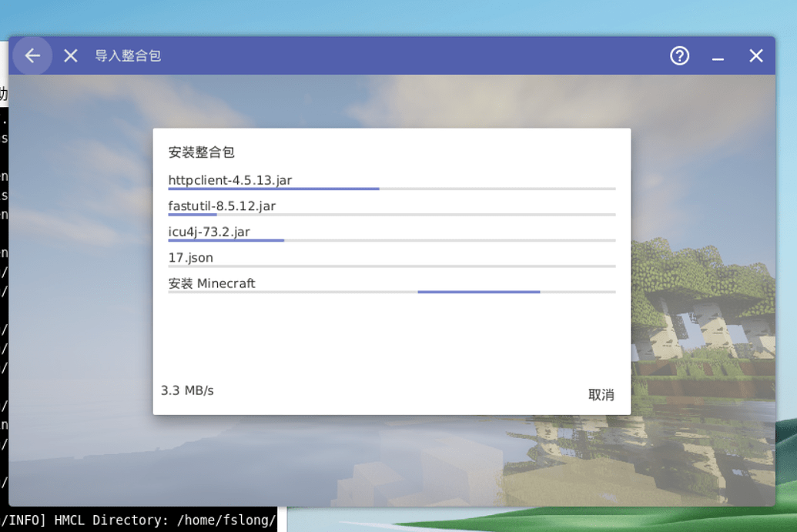The height and width of the screenshot is (532, 797).
Task: Select the fastutil-8.5.12.jar entry
Action: pos(222,206)
